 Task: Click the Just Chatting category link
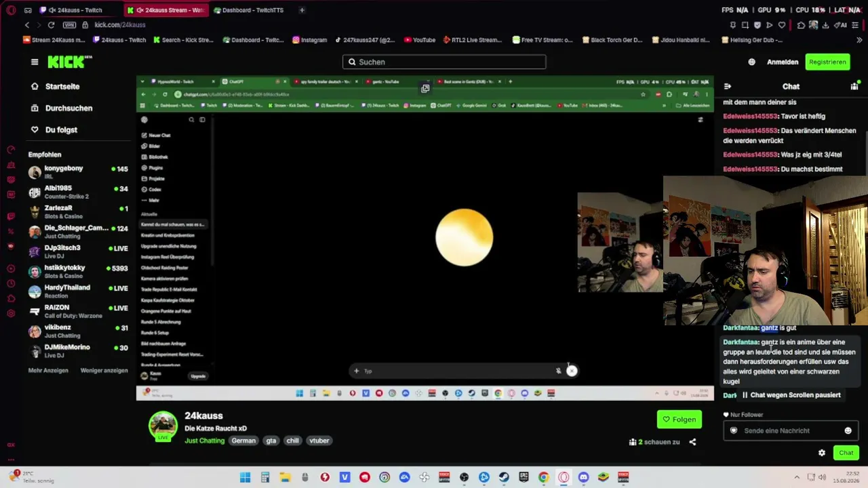204,441
